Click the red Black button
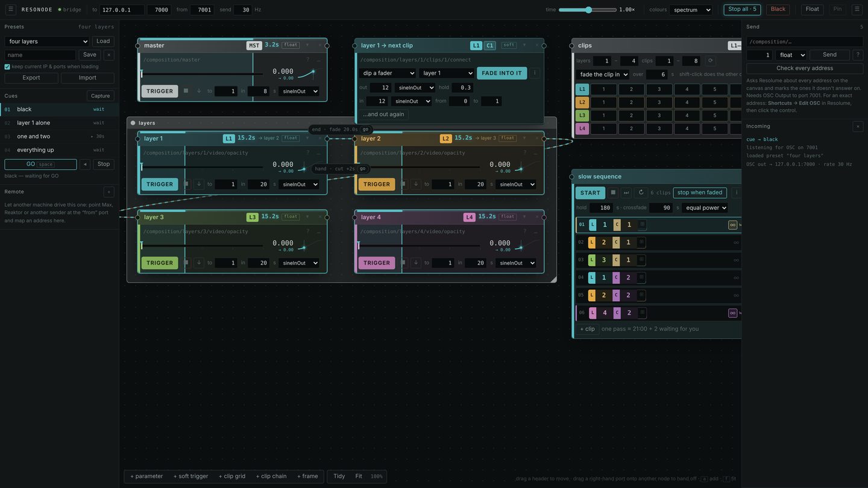 coord(778,9)
